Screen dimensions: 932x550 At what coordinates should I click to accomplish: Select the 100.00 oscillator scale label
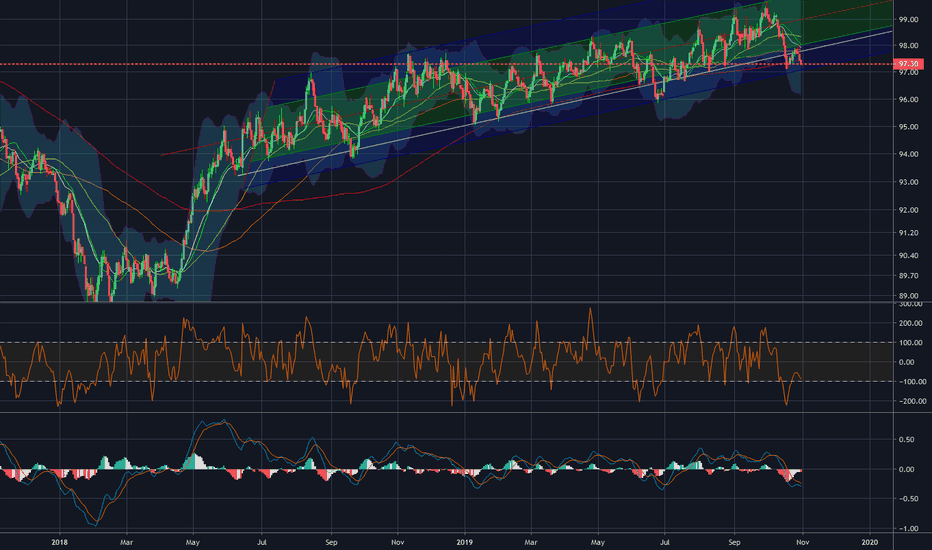coord(911,343)
